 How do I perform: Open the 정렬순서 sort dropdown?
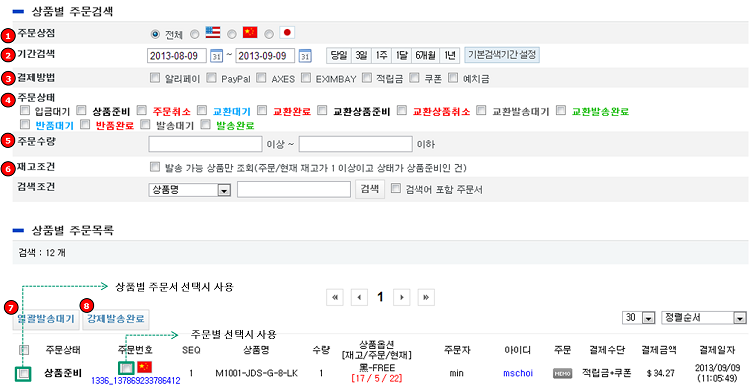click(x=703, y=318)
